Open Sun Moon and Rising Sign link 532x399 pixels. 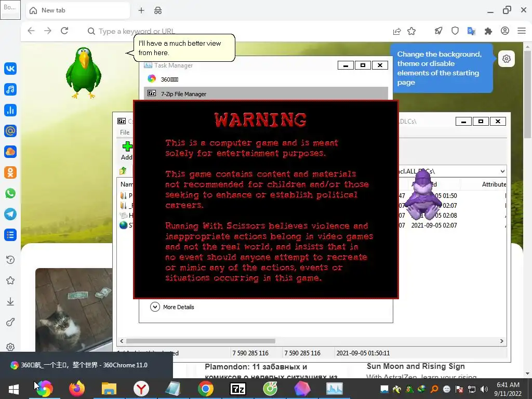tap(416, 366)
